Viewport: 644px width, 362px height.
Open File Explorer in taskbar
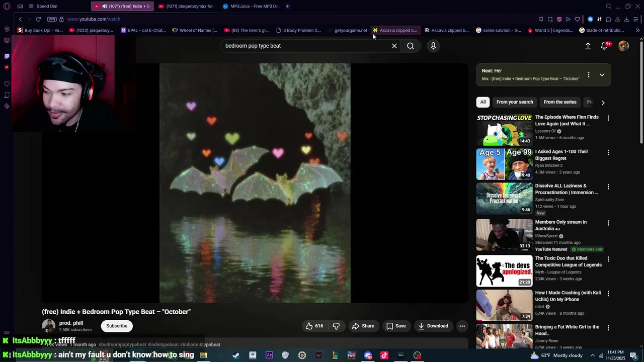(x=203, y=355)
